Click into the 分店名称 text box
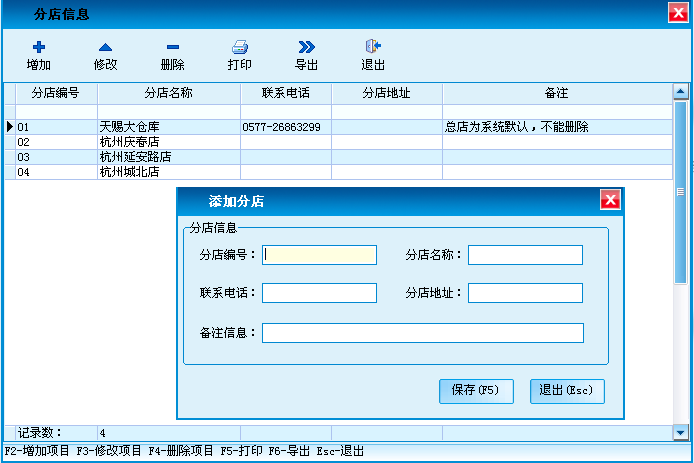The width and height of the screenshot is (694, 463). (525, 255)
